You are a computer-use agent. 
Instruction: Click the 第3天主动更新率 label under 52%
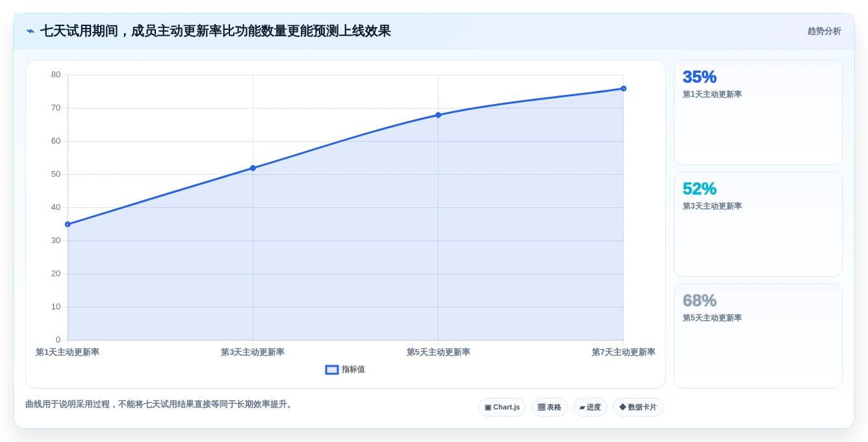(712, 206)
